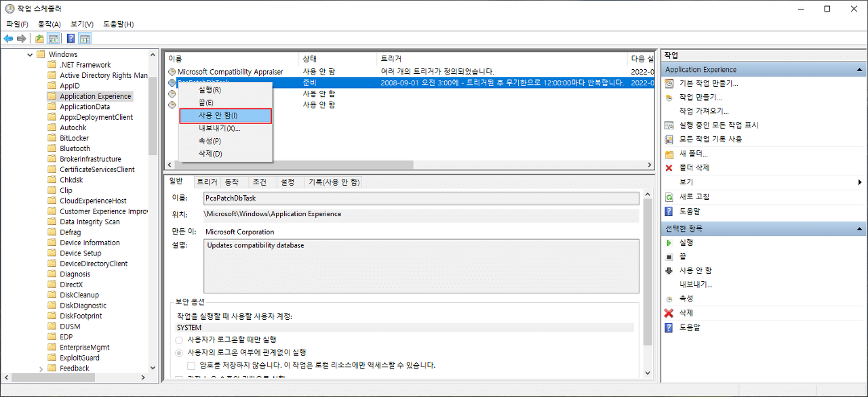The image size is (868, 397).
Task: Sort task list by 상태 column header
Action: pyautogui.click(x=338, y=59)
